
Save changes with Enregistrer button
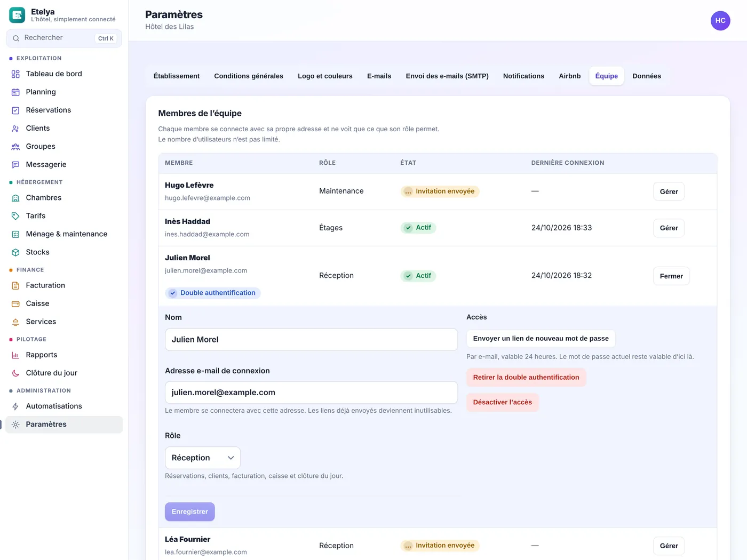pyautogui.click(x=190, y=512)
